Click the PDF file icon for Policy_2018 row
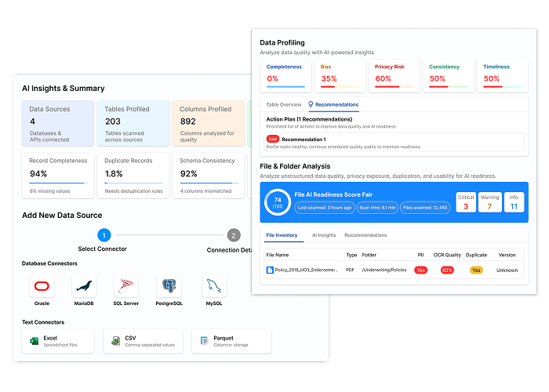549x392 pixels. [270, 270]
